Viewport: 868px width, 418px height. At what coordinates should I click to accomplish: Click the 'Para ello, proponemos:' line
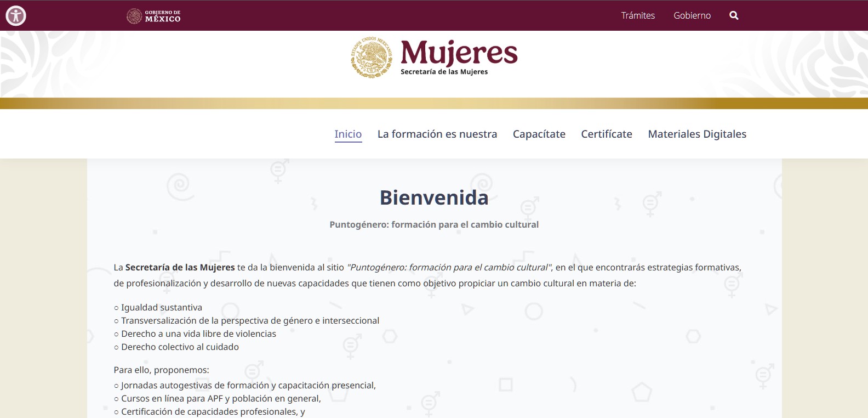click(162, 370)
